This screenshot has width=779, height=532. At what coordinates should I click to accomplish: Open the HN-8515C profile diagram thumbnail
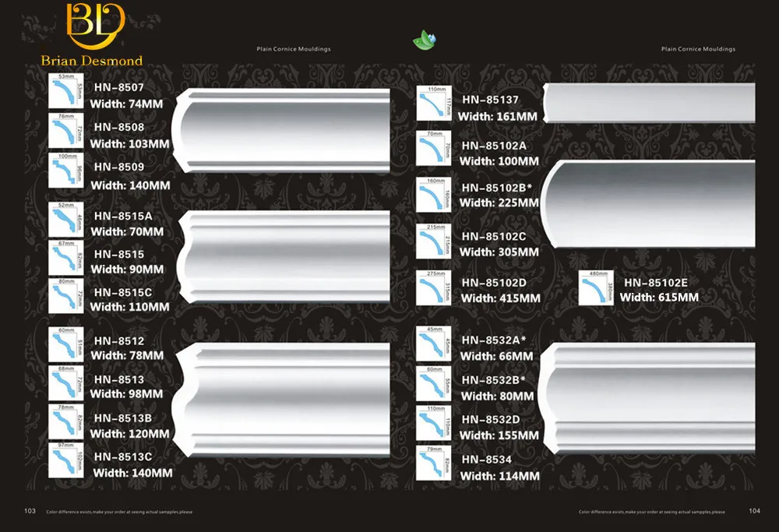point(66,296)
